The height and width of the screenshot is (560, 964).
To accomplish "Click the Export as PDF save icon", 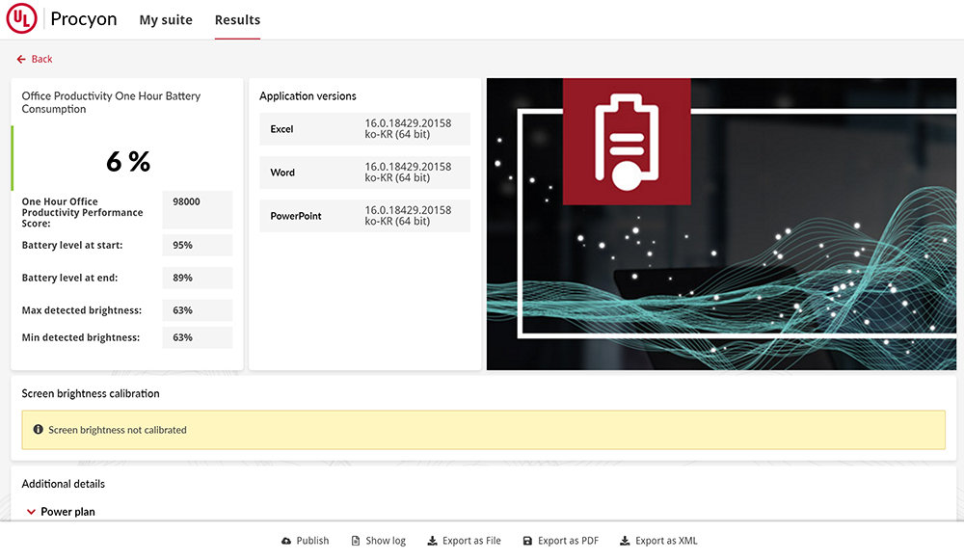I will tap(526, 541).
